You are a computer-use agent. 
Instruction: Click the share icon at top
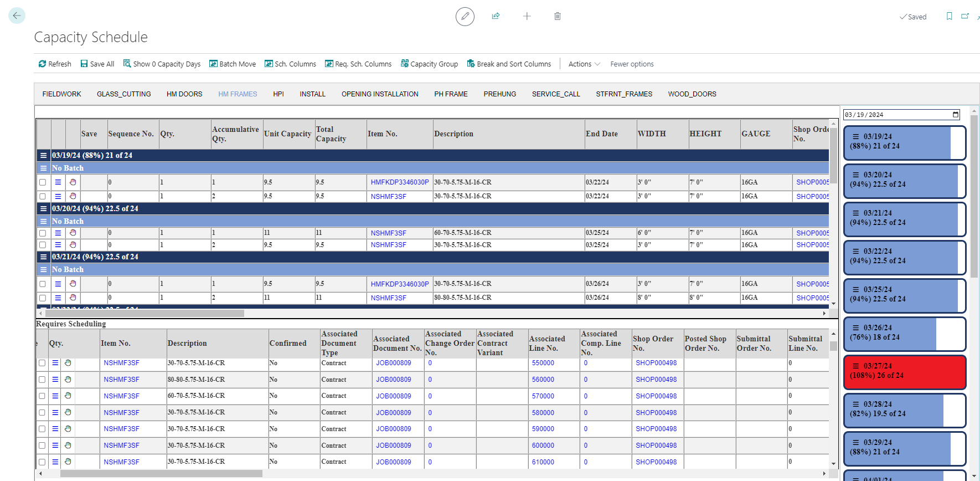point(496,16)
